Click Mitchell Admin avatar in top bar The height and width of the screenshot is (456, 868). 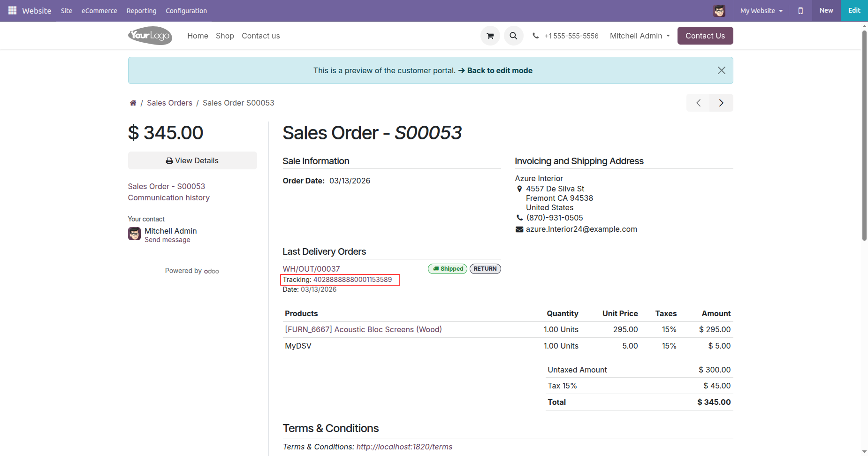[x=719, y=10]
